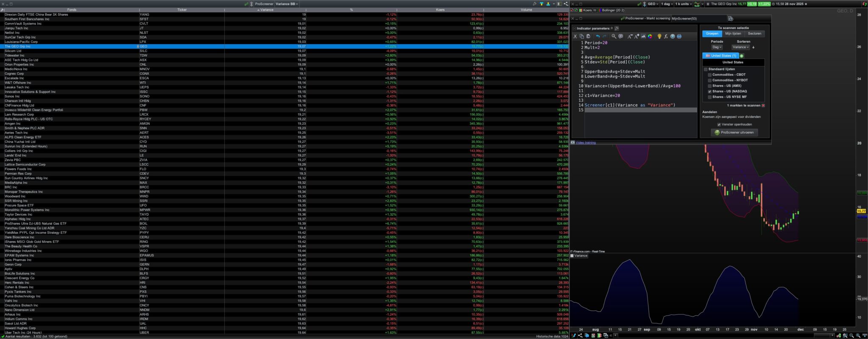Enable Commodities - NYBOT checkbox

(x=710, y=80)
